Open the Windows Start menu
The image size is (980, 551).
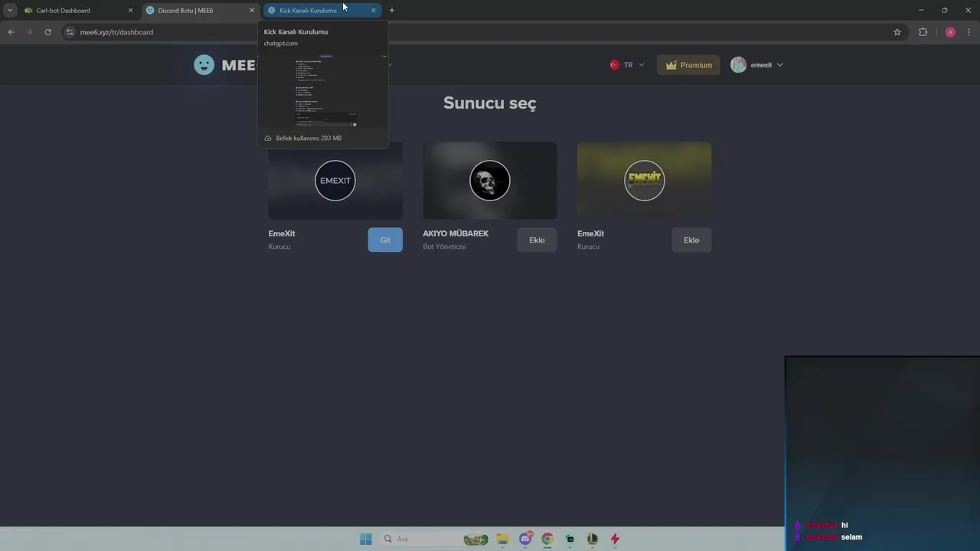pos(366,539)
